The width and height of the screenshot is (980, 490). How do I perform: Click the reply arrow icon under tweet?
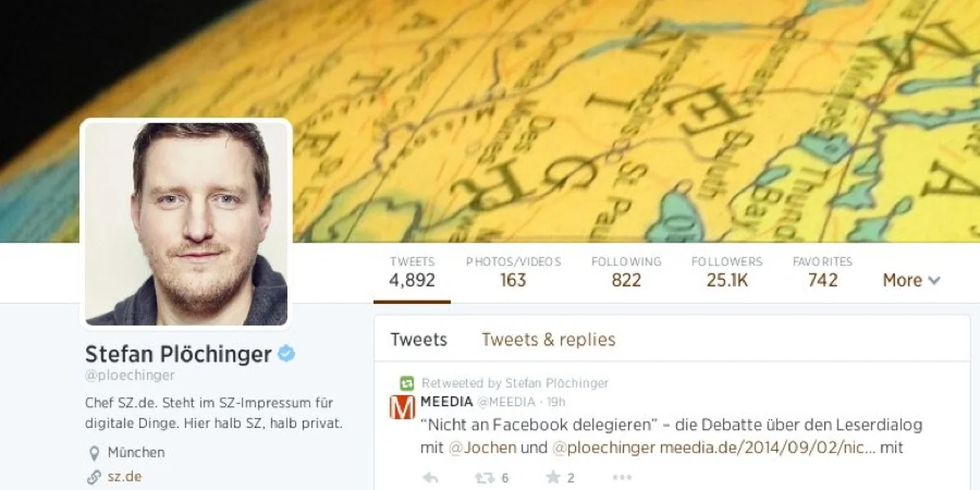click(x=430, y=478)
